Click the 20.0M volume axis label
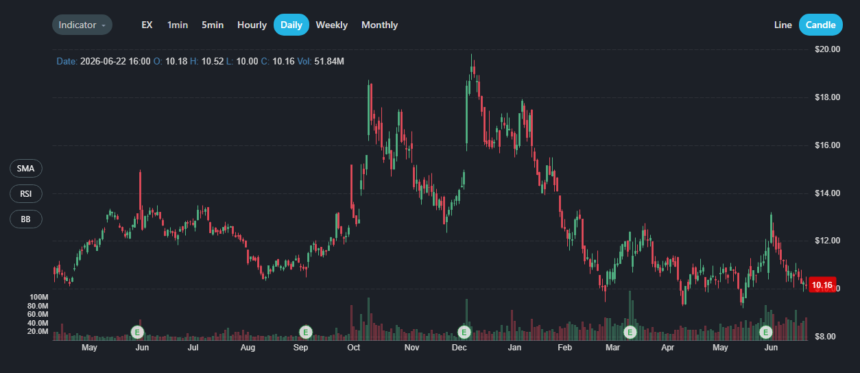The height and width of the screenshot is (373, 860). 39,331
